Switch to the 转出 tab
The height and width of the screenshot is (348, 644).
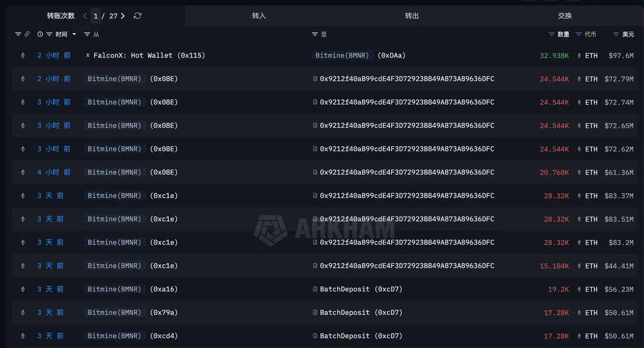pyautogui.click(x=412, y=16)
